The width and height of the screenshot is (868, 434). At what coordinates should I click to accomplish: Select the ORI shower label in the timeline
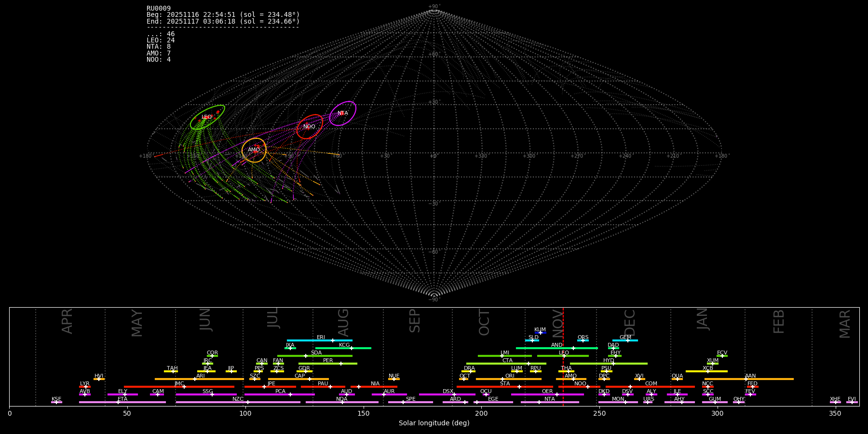(510, 376)
